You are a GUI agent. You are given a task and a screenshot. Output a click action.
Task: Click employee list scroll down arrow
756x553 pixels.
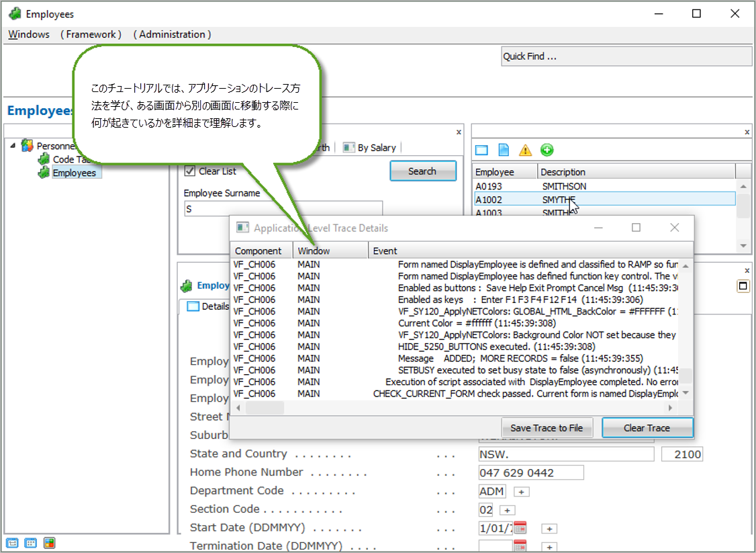[743, 246]
